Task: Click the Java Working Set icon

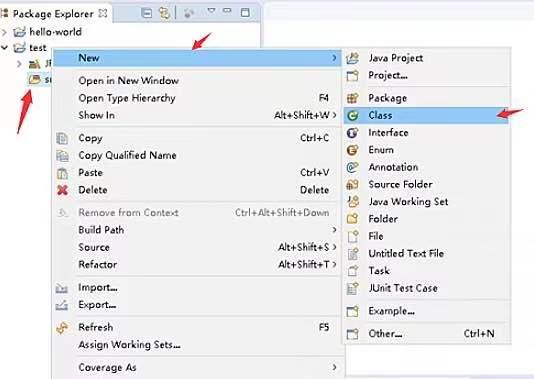Action: click(x=353, y=202)
